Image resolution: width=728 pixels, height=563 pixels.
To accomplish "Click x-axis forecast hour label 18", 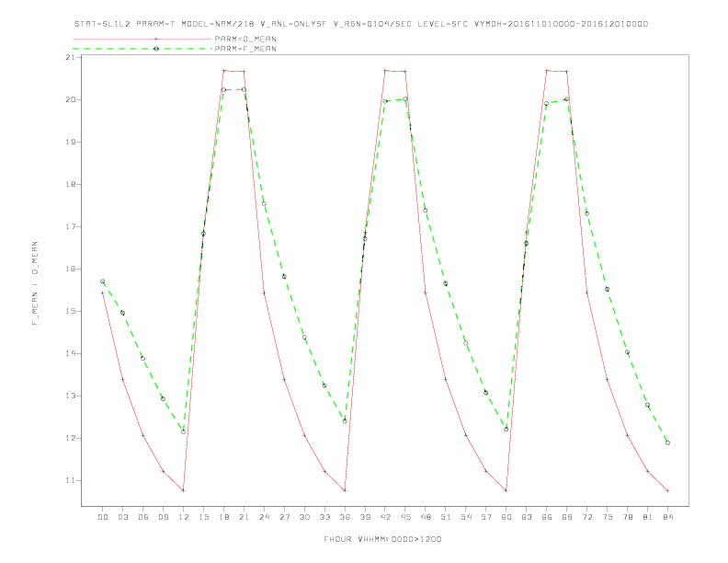I will pos(223,517).
